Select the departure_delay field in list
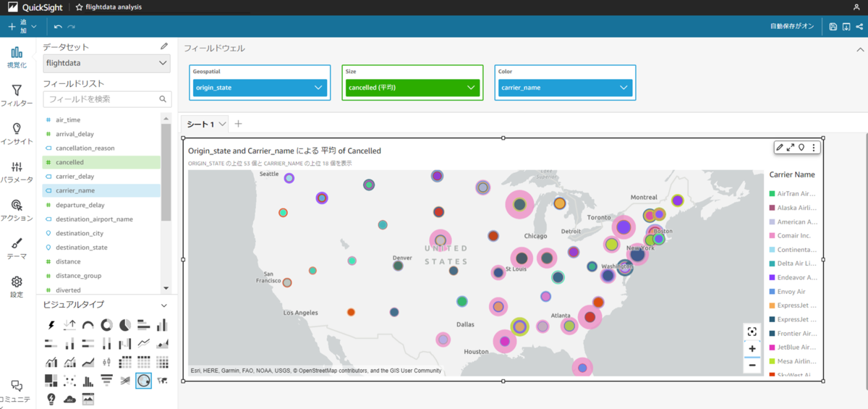This screenshot has width=868, height=409. point(101,205)
